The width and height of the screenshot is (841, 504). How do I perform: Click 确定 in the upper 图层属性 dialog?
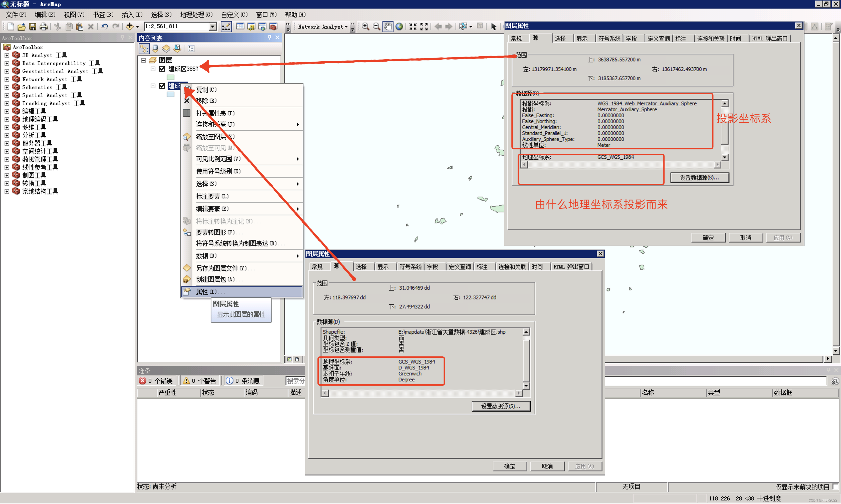pyautogui.click(x=708, y=238)
